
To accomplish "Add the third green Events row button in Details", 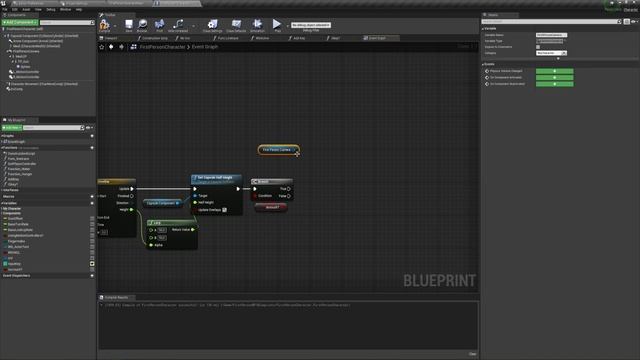I will (554, 84).
